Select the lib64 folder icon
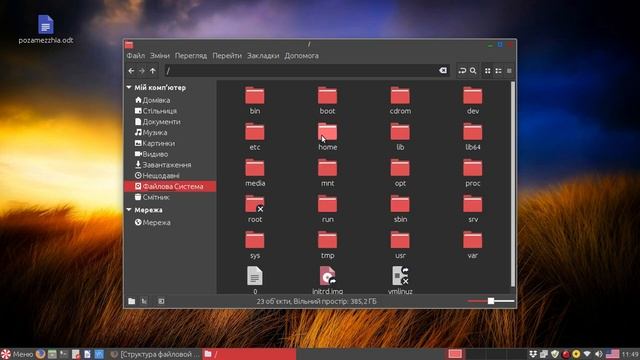 pyautogui.click(x=473, y=132)
